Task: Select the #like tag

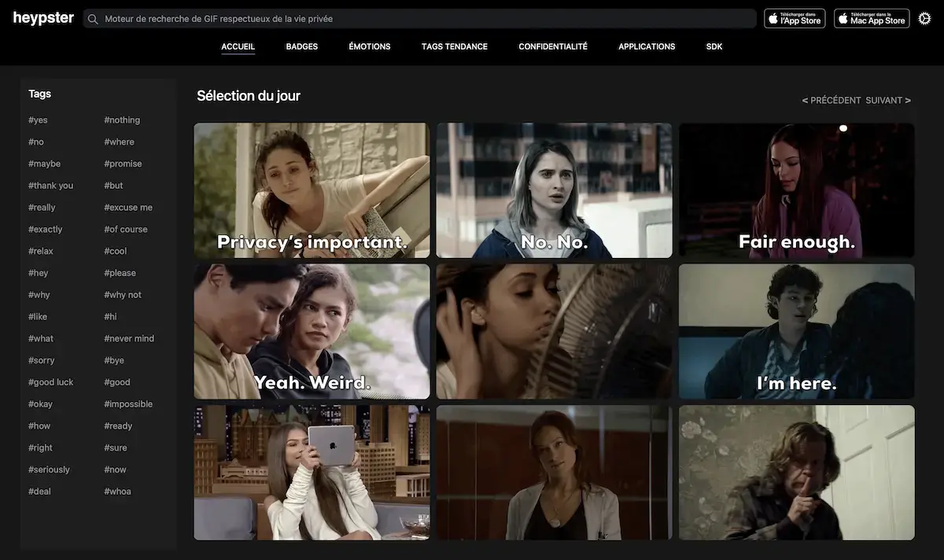Action: click(38, 317)
